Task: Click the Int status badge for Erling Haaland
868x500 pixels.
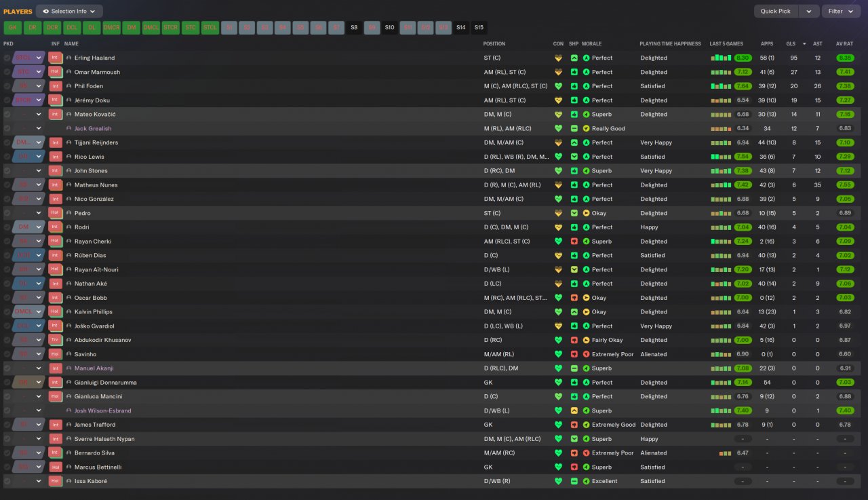Action: pyautogui.click(x=56, y=58)
